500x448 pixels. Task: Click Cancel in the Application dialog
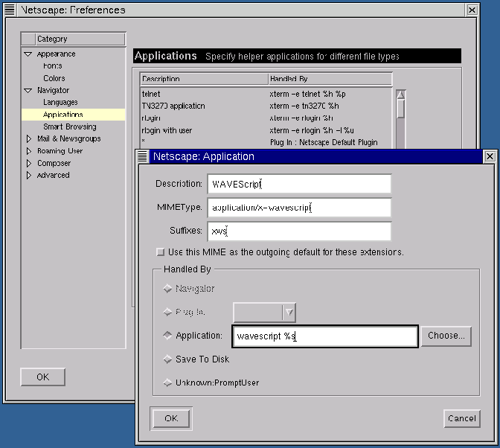click(x=462, y=419)
